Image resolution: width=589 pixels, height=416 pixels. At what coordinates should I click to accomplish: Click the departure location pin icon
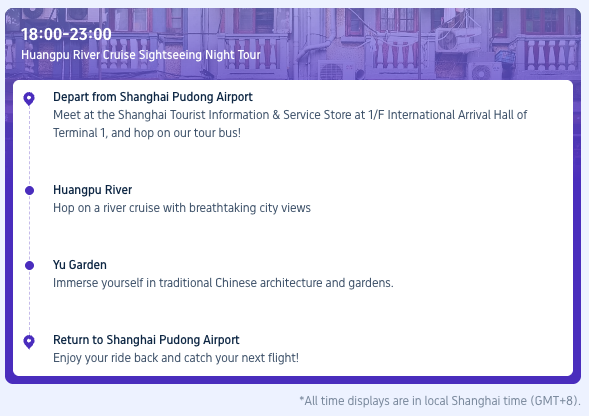(29, 99)
